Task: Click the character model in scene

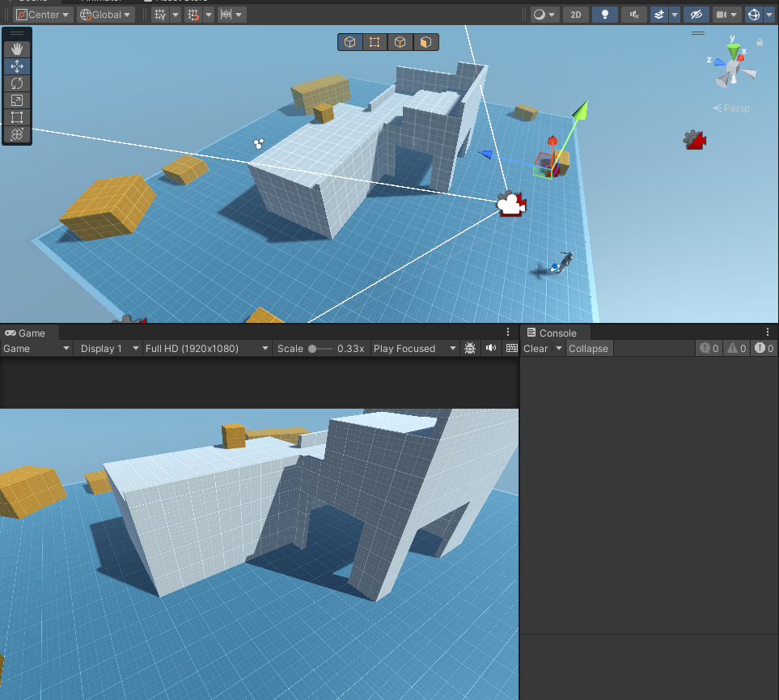Action: 562,262
